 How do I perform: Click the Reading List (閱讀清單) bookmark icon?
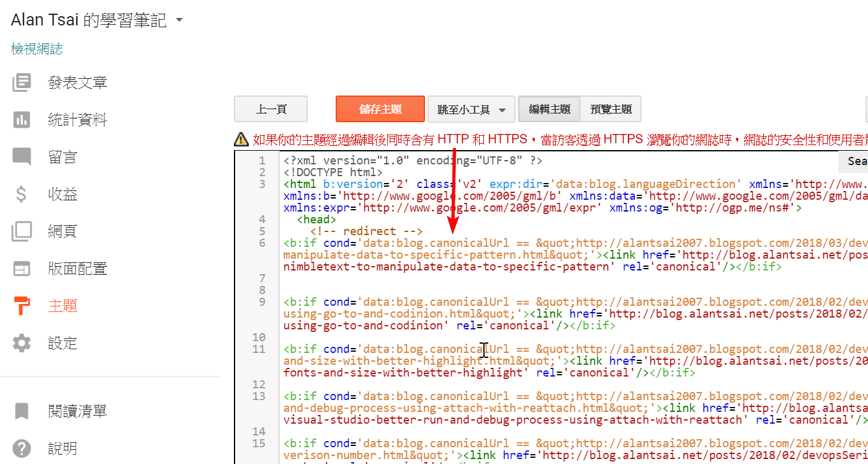(22, 411)
